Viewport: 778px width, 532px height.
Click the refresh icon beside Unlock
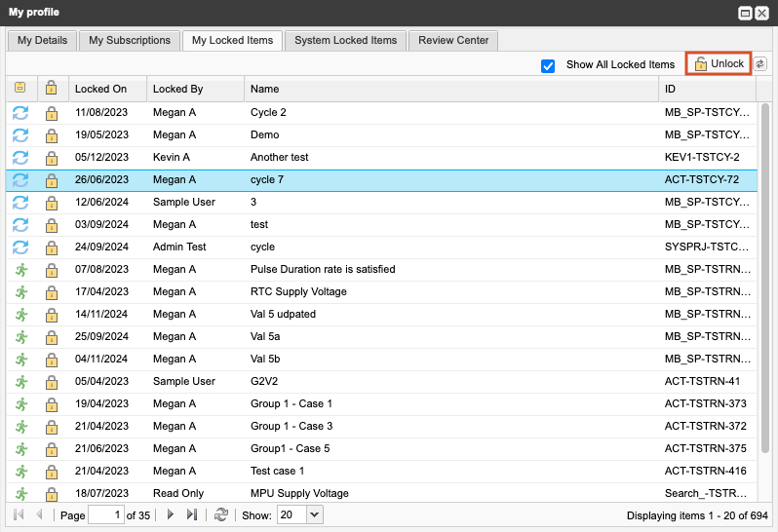760,64
